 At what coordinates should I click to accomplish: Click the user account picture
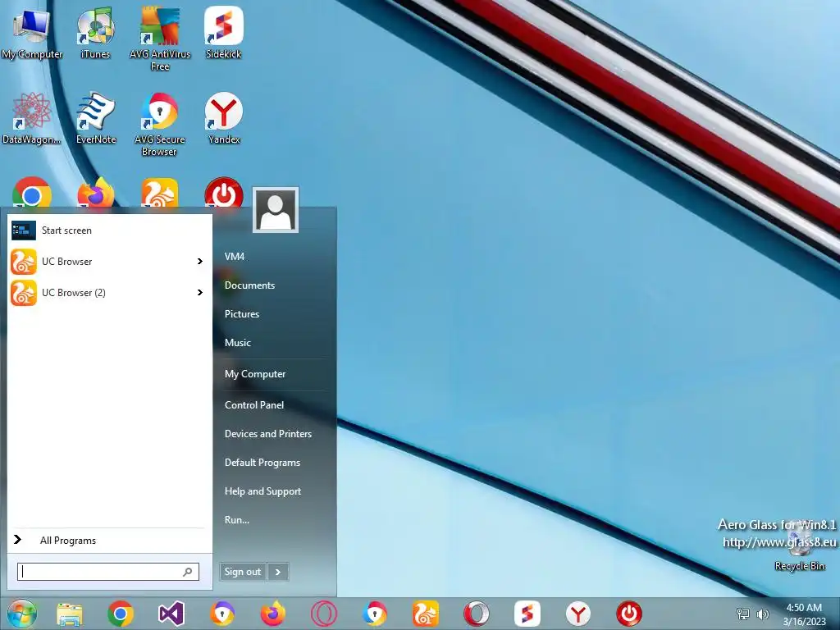point(276,210)
